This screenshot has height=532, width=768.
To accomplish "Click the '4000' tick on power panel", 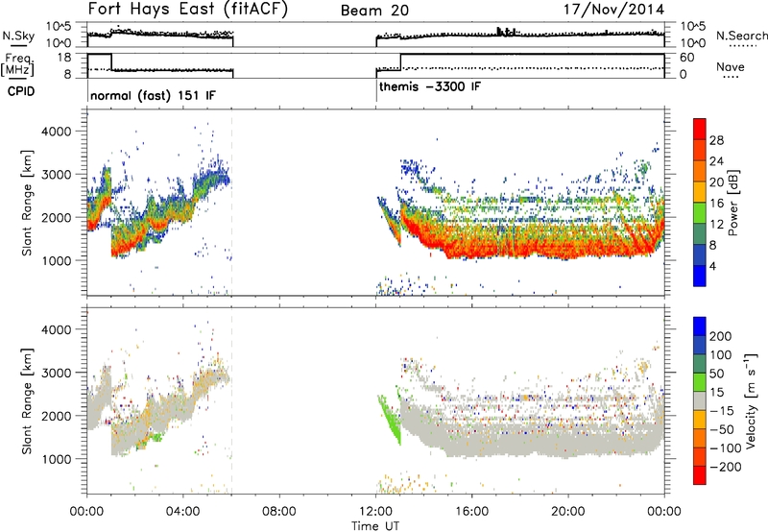I will 56,132.
